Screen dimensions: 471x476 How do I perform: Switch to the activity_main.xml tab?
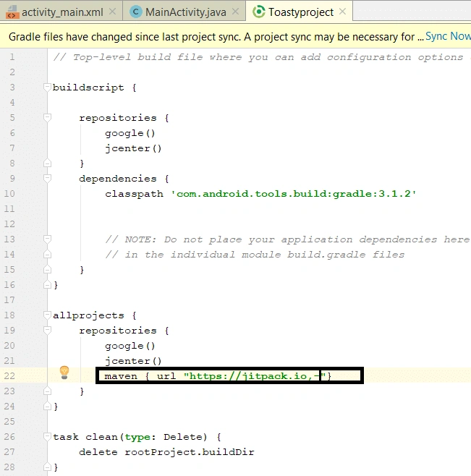point(62,12)
